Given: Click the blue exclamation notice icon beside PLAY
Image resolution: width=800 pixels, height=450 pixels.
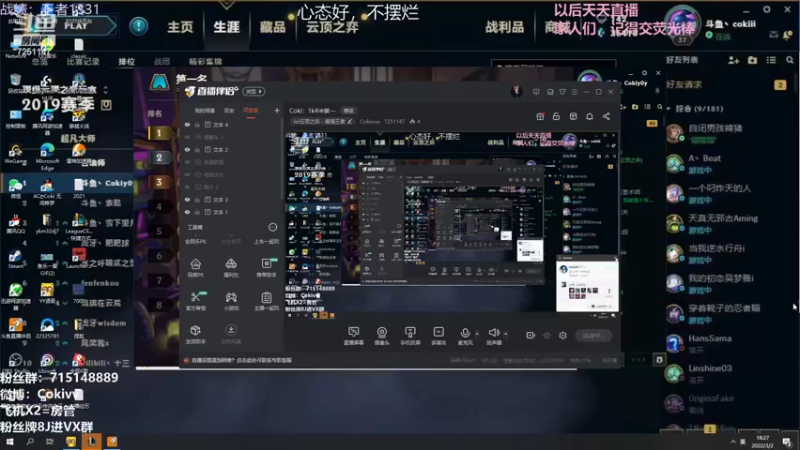Looking at the screenshot, I should click(138, 26).
